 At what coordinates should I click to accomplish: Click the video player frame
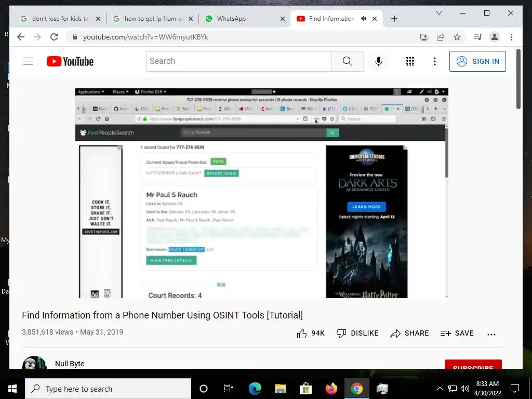[x=262, y=193]
